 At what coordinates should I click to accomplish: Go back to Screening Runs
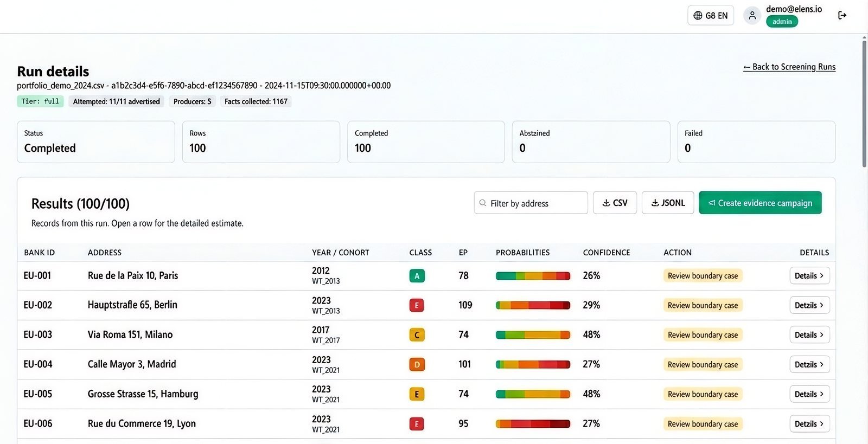point(789,67)
